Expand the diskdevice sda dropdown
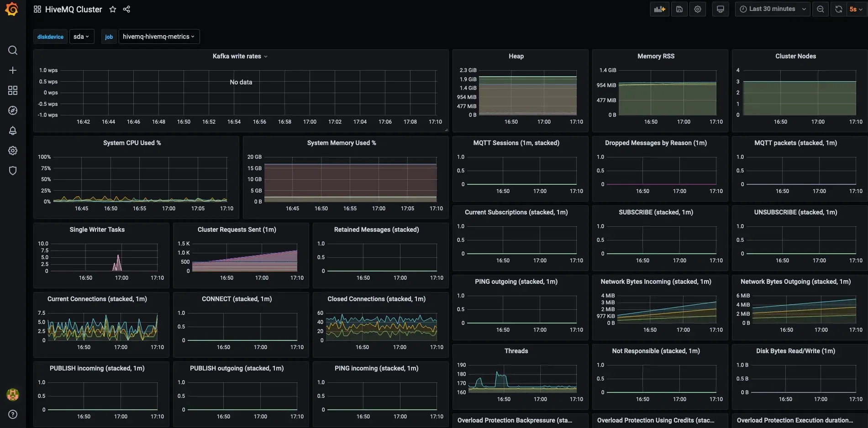Image resolution: width=868 pixels, height=428 pixels. coord(81,37)
